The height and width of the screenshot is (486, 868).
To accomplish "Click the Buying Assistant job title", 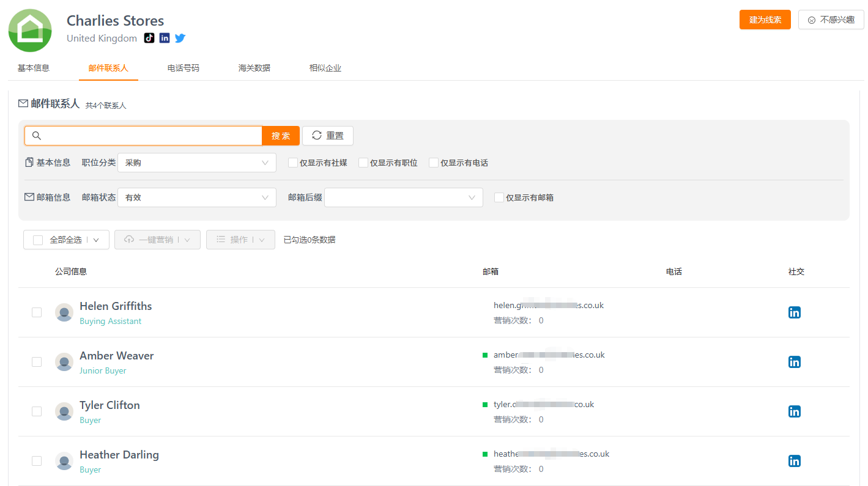I will click(x=111, y=321).
